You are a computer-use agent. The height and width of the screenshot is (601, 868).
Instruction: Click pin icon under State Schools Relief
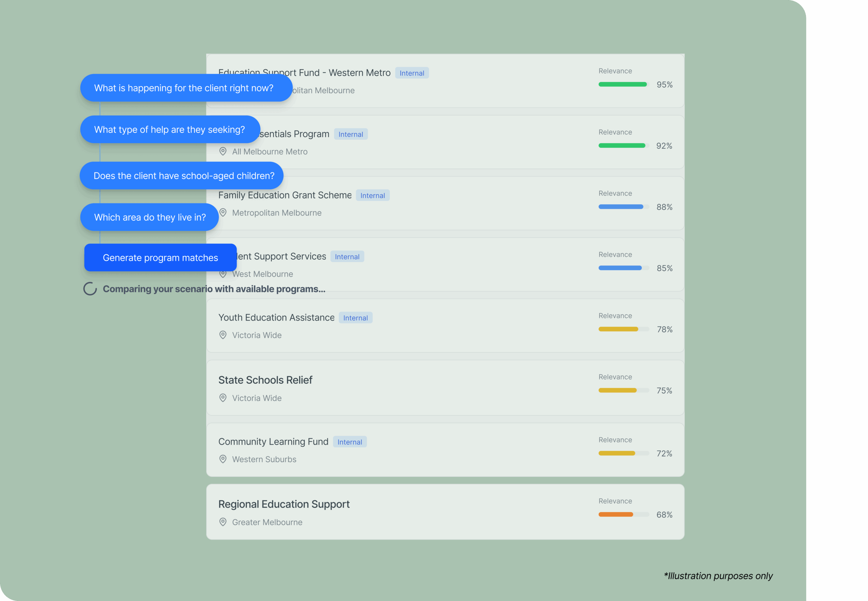[223, 398]
